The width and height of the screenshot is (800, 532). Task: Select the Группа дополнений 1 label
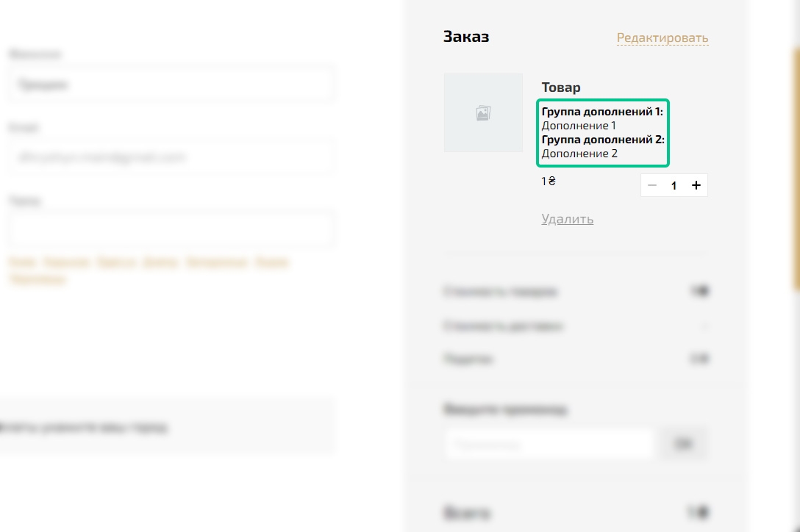602,112
